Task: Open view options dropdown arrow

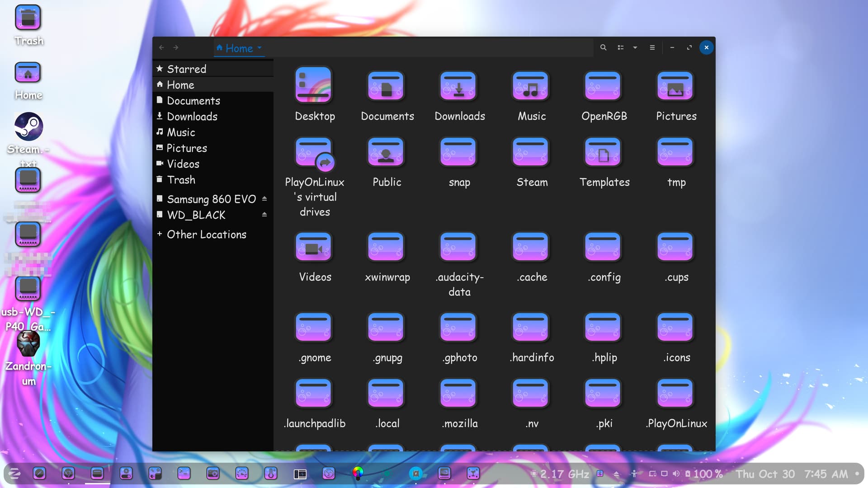Action: pos(635,47)
